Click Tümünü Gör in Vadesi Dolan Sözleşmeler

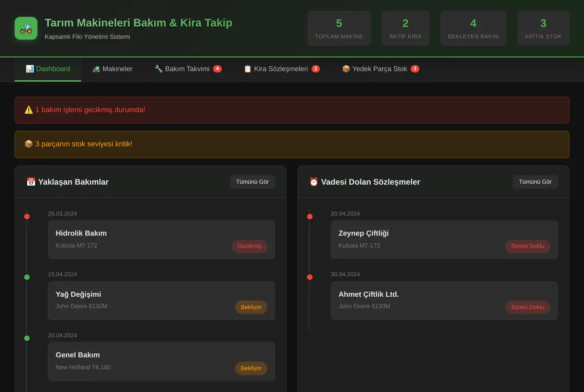tap(535, 182)
